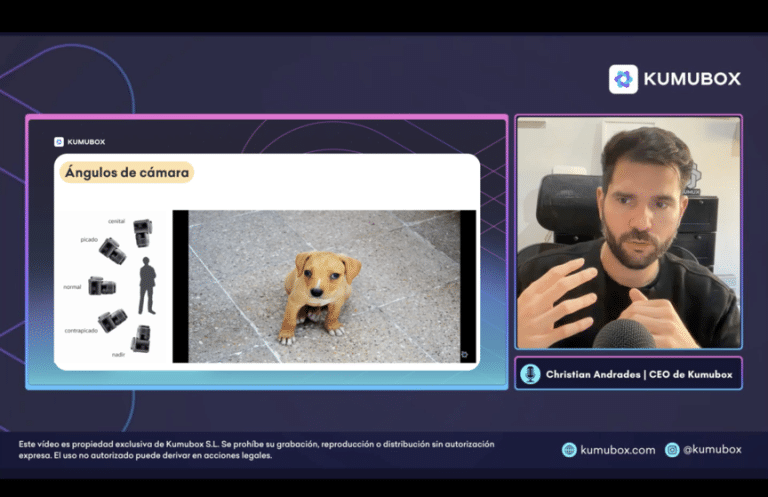Click the Ángulos de cámara heading
The image size is (768, 497).
[126, 172]
